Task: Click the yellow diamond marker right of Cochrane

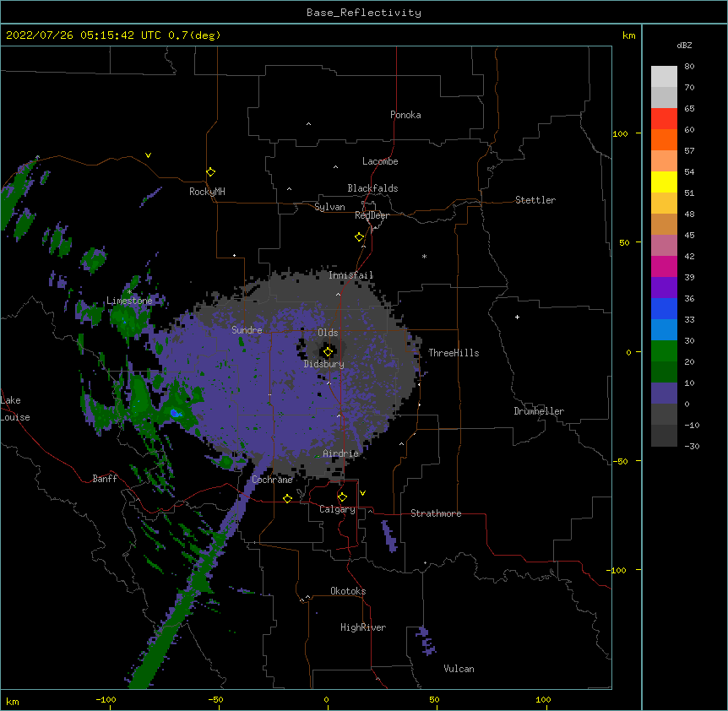Action: (x=287, y=498)
